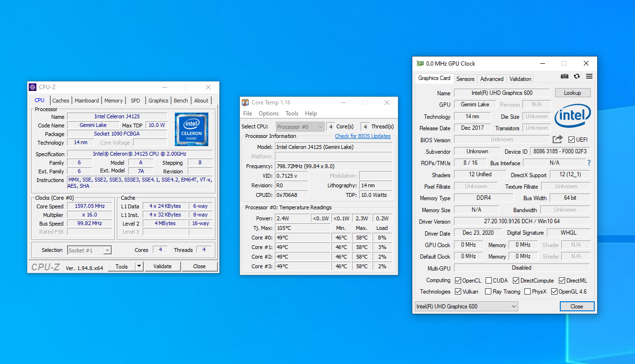This screenshot has height=364, width=635.
Task: Click the BIOS export share icon in GPU-Z
Action: pyautogui.click(x=557, y=139)
